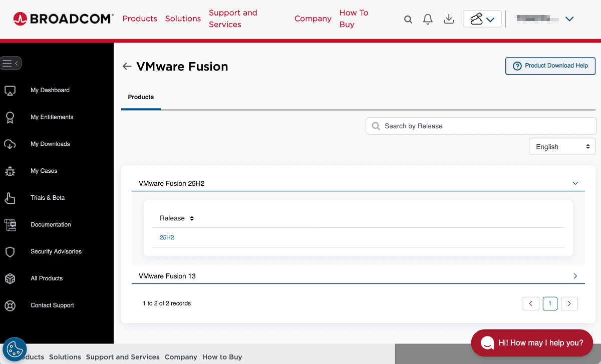This screenshot has width=601, height=364.
Task: Click the My Dashboard monitor icon
Action: coord(10,91)
